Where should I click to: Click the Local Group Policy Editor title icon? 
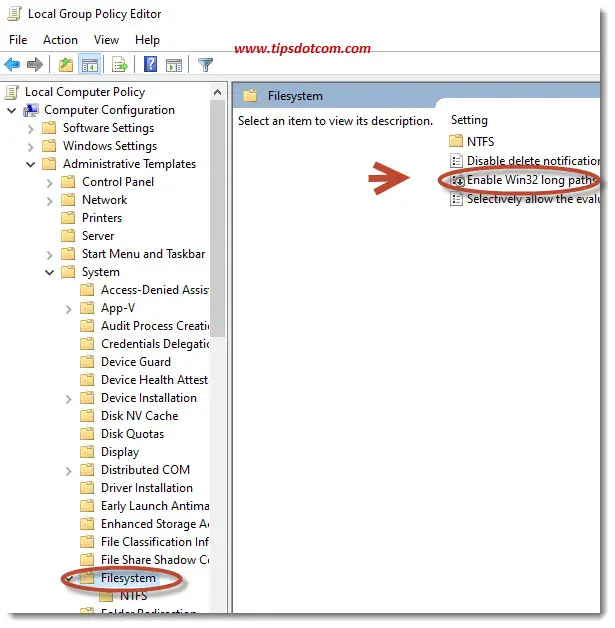pos(15,14)
